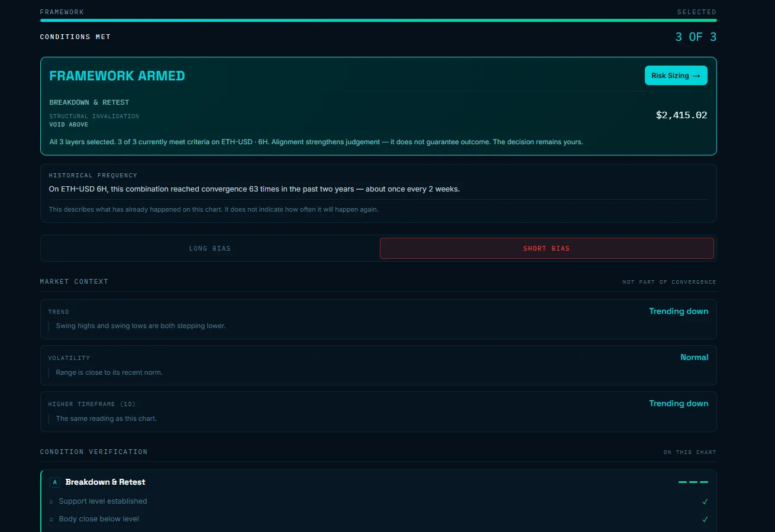This screenshot has width=775, height=532.
Task: Click the 'VOID ABOVE' label
Action: click(x=69, y=125)
